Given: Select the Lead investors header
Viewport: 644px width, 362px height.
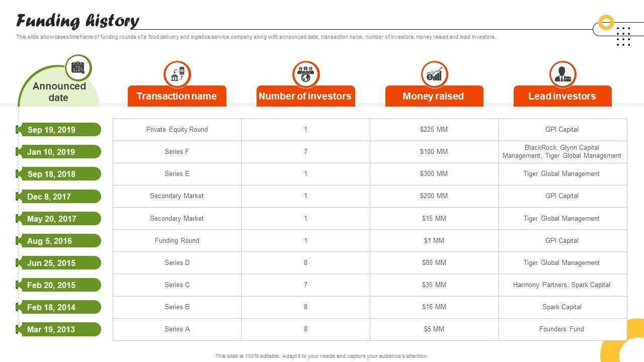Looking at the screenshot, I should [562, 96].
